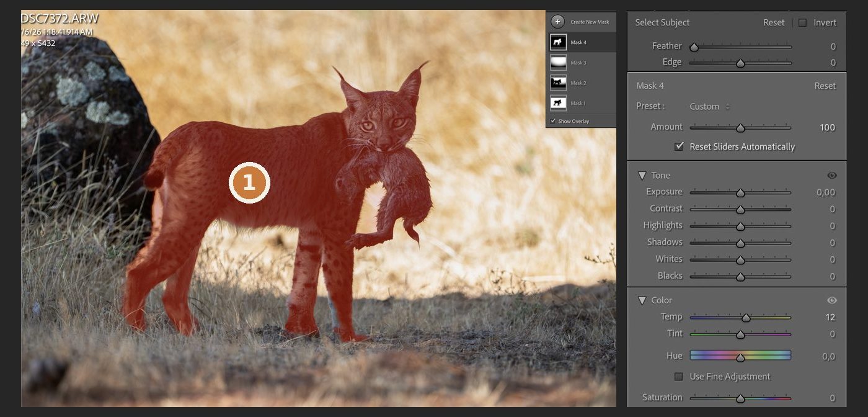The height and width of the screenshot is (417, 868).
Task: Click the Temp value 12 field
Action: click(830, 317)
